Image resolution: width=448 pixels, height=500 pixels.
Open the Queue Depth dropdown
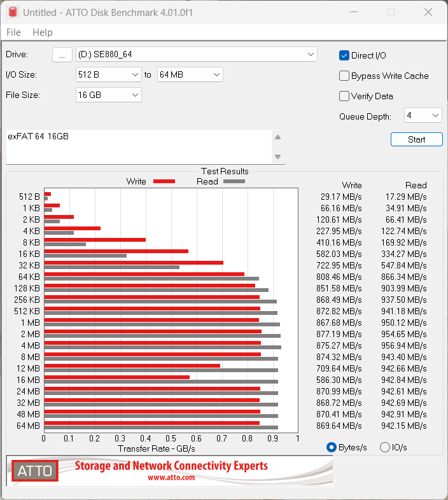pyautogui.click(x=423, y=115)
